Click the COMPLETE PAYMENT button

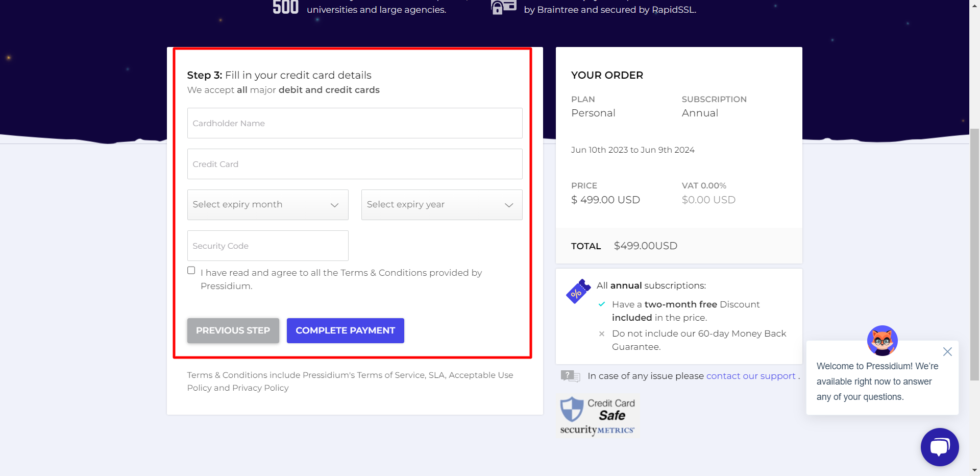(345, 330)
